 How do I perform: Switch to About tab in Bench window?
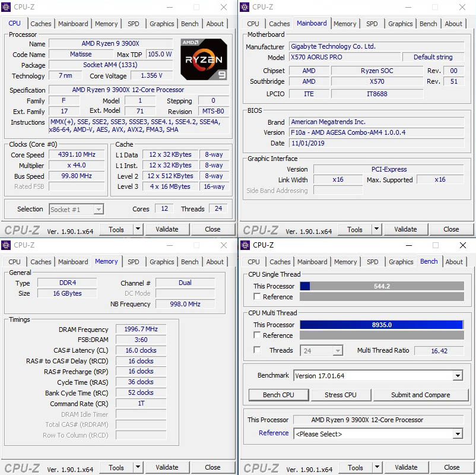point(454,262)
